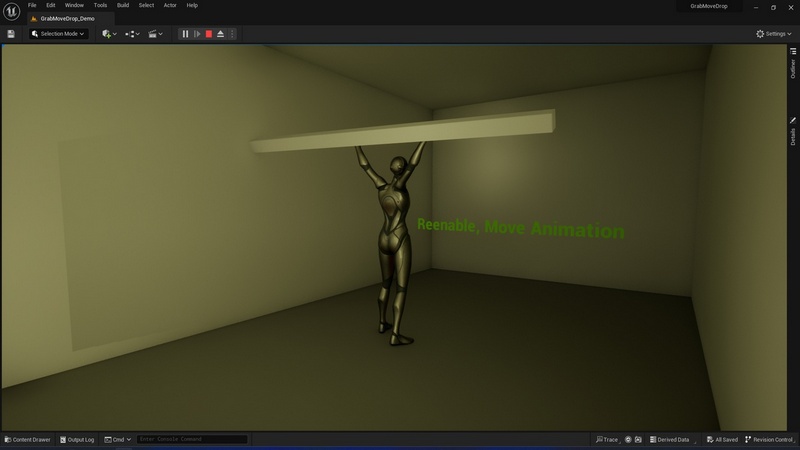Click the save level icon

11,34
